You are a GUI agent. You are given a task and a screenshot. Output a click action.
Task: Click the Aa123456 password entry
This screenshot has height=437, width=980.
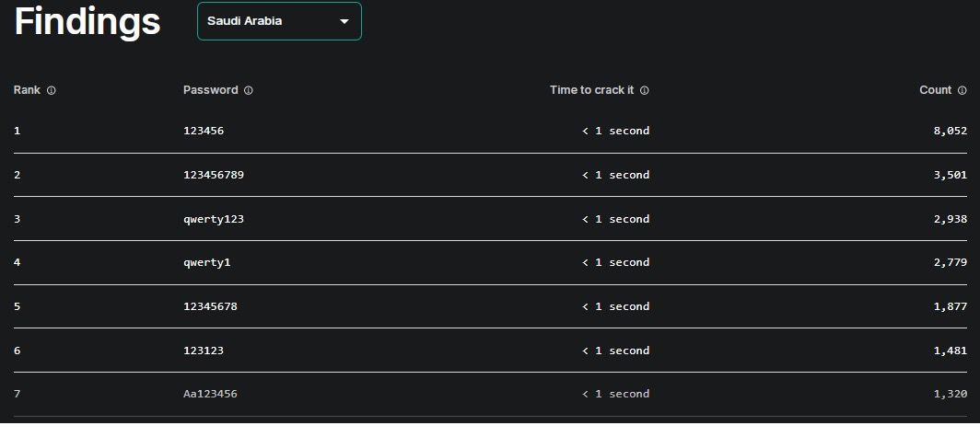[210, 394]
